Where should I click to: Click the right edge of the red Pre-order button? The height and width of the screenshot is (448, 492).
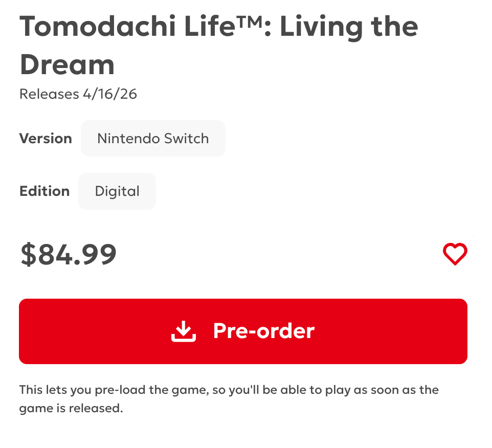[x=461, y=331]
